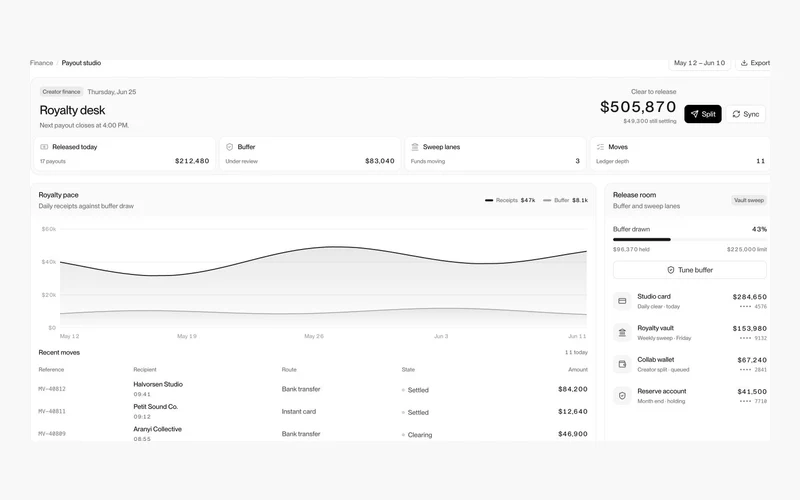Click the Vault sweep badge

tap(748, 200)
